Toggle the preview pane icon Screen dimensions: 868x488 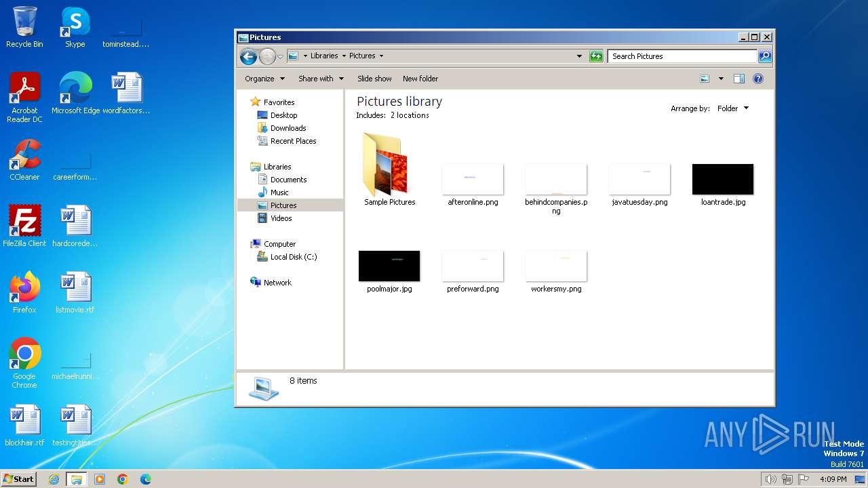click(x=739, y=79)
